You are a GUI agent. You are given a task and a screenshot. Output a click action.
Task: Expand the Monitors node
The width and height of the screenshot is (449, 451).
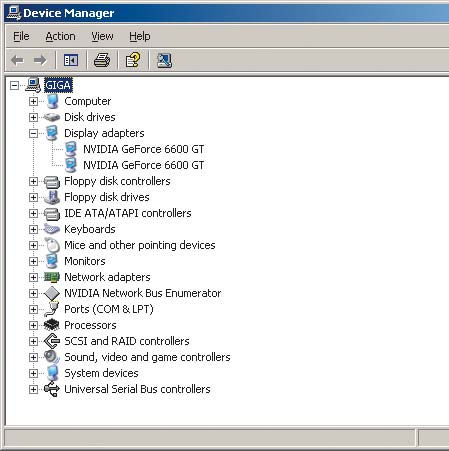point(33,262)
